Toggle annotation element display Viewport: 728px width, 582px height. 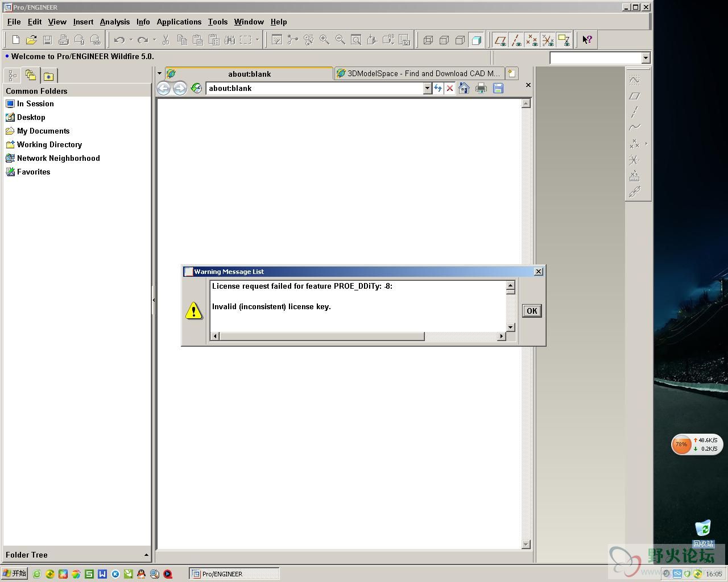564,40
